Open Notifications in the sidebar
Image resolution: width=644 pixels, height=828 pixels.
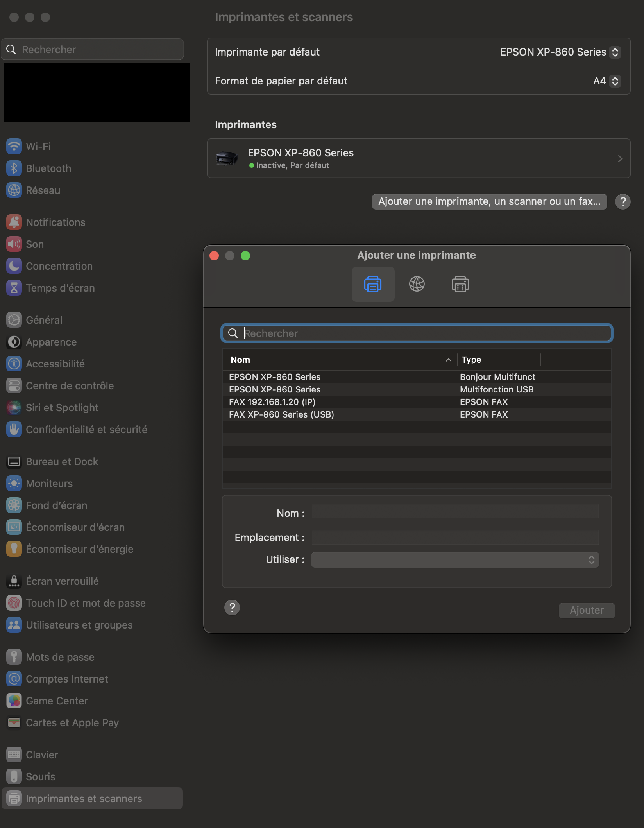[55, 222]
